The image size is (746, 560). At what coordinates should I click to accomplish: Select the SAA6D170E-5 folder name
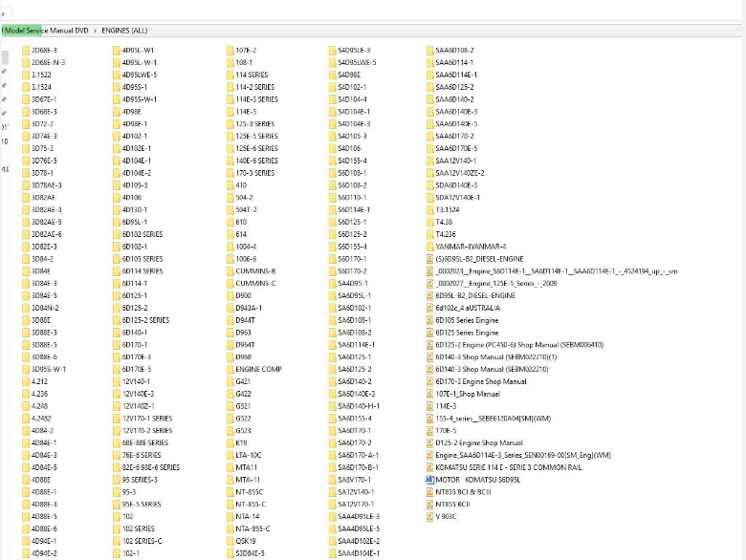456,148
